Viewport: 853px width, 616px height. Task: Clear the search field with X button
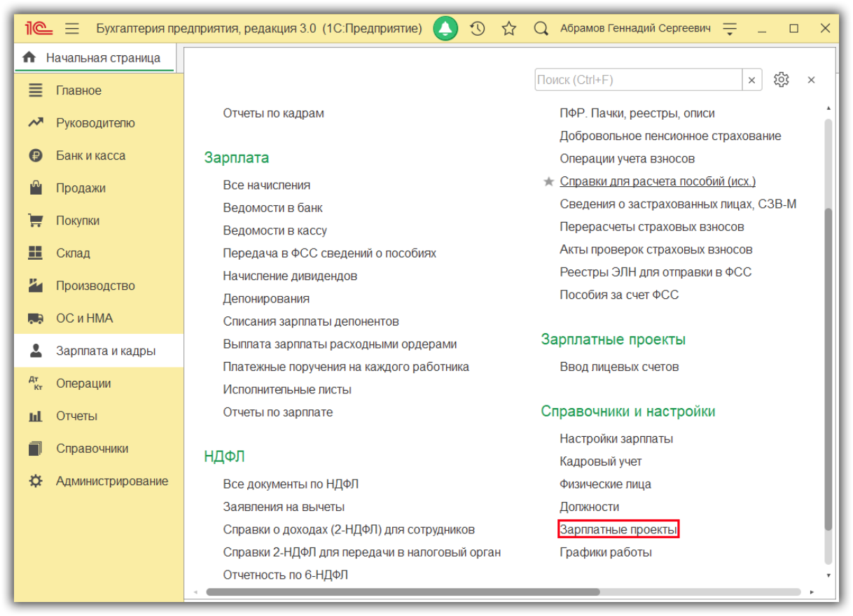tap(752, 80)
